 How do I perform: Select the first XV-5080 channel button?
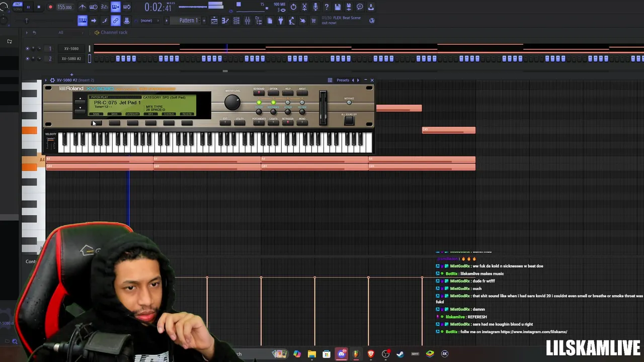[x=71, y=48]
